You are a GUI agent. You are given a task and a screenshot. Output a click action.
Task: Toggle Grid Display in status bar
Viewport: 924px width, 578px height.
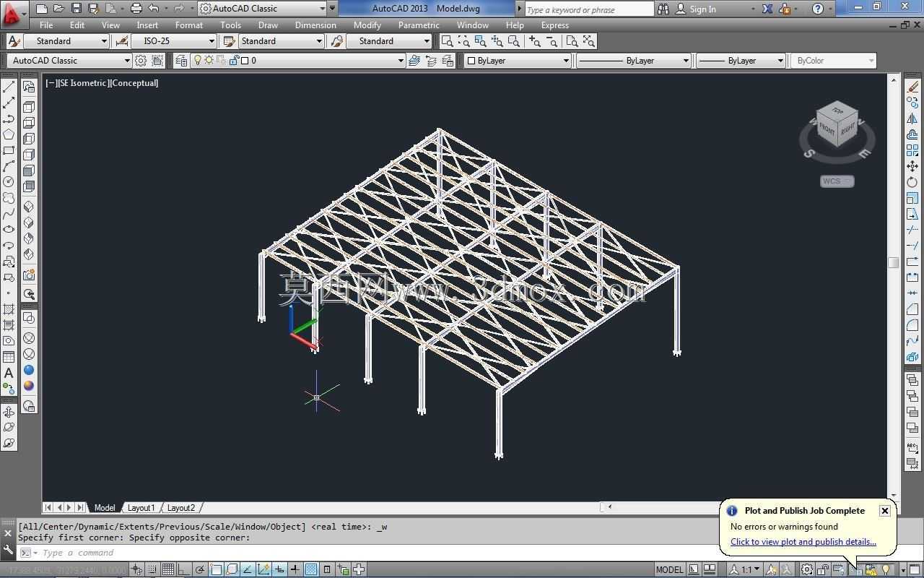168,569
